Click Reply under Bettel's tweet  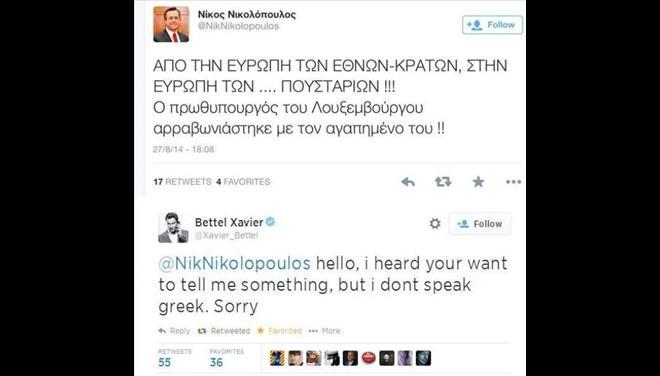click(x=174, y=331)
